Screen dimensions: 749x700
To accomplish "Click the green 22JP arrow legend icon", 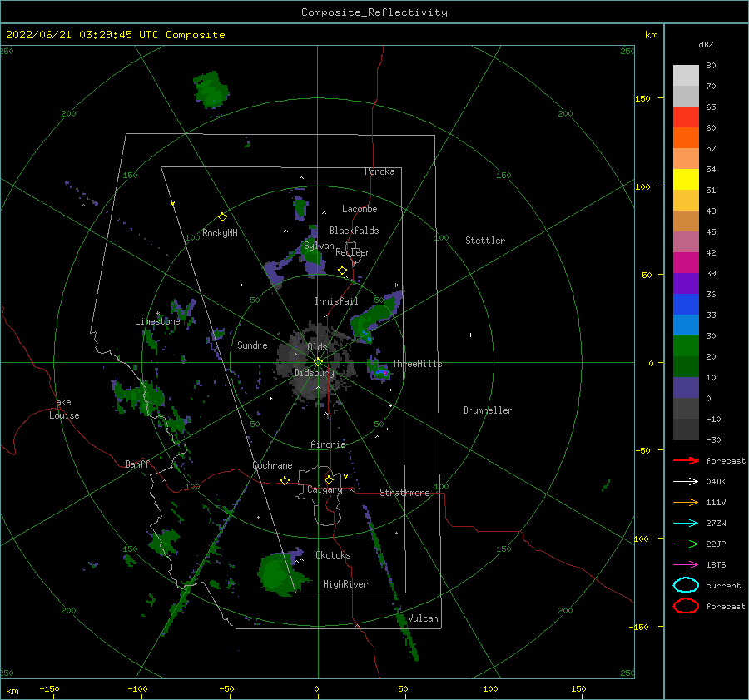I will 686,544.
